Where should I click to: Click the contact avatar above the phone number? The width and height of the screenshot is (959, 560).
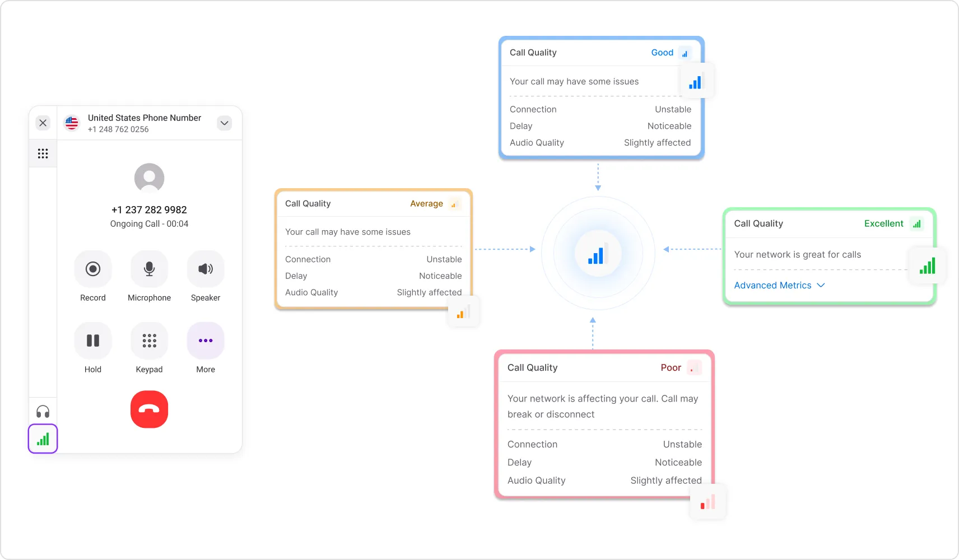point(149,178)
